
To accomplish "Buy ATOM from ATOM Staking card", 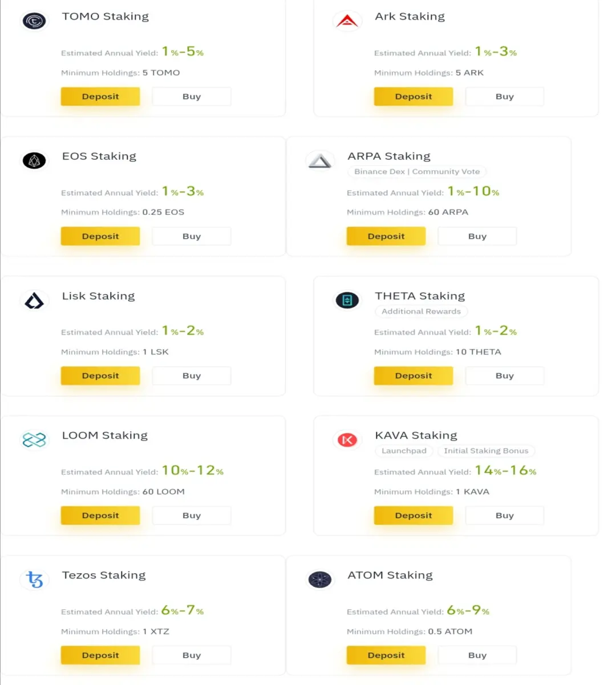I will [477, 655].
